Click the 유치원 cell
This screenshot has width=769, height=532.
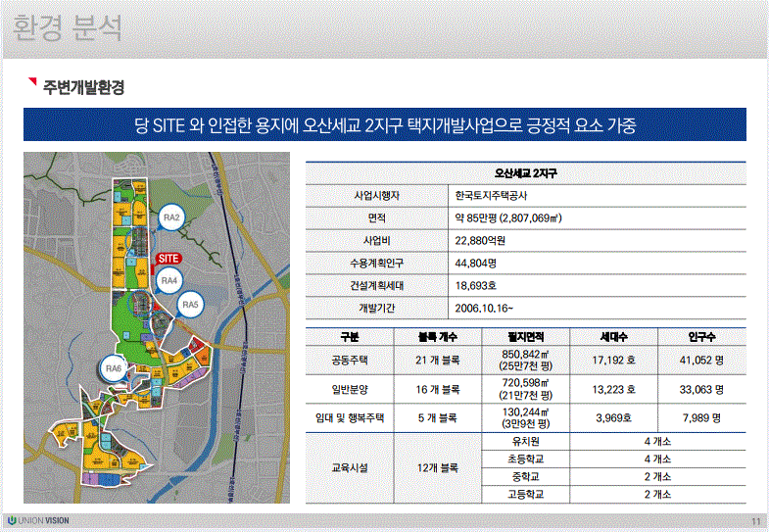click(526, 442)
